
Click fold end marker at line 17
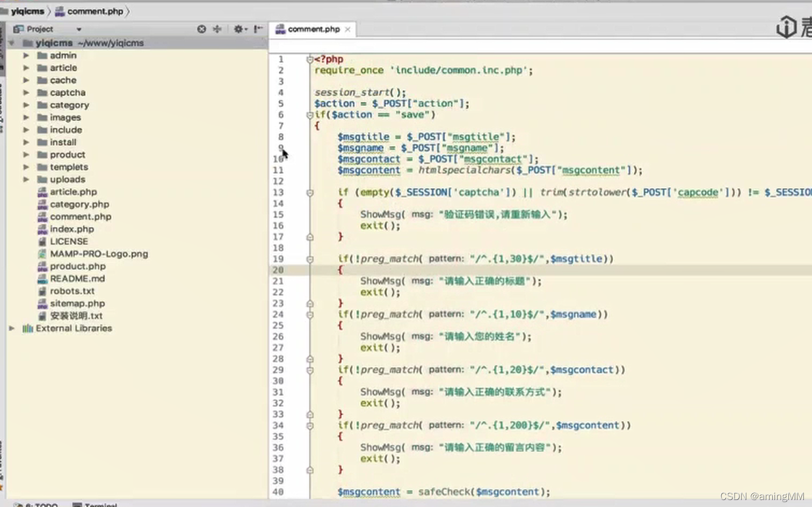[310, 237]
